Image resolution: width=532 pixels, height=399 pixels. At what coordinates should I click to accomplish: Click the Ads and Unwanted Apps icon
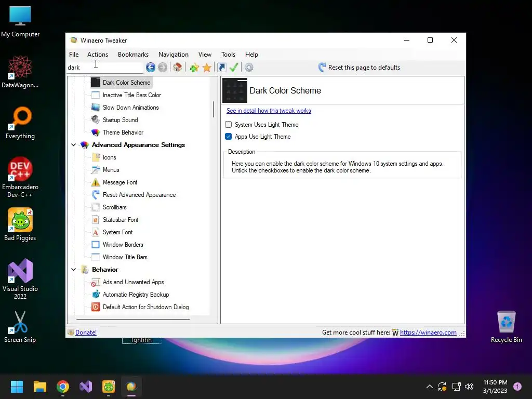(96, 282)
